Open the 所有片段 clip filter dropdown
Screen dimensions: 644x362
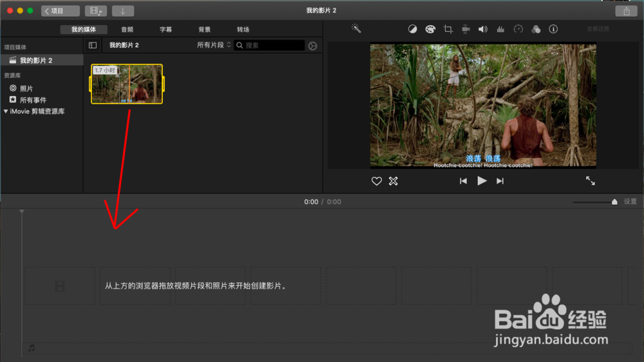point(214,45)
